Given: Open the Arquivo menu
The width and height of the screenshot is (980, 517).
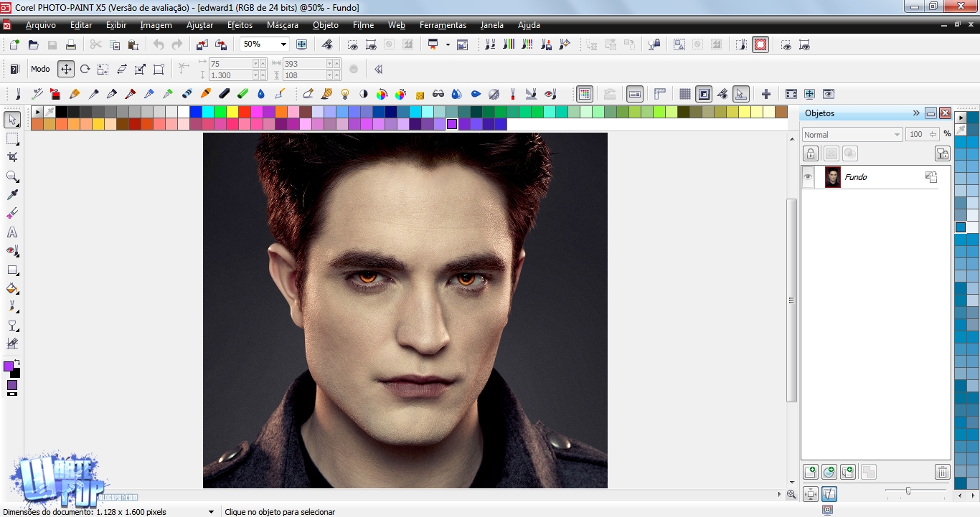Looking at the screenshot, I should coord(41,25).
